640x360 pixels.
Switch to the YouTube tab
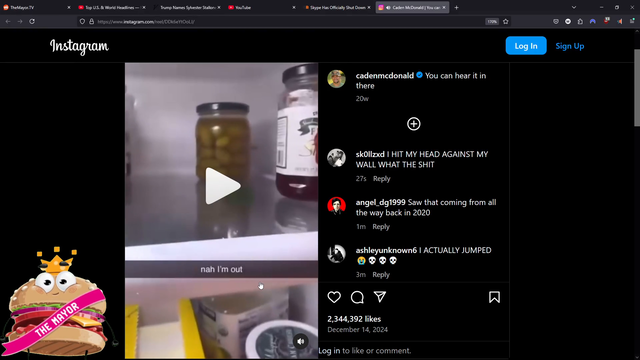[x=261, y=7]
